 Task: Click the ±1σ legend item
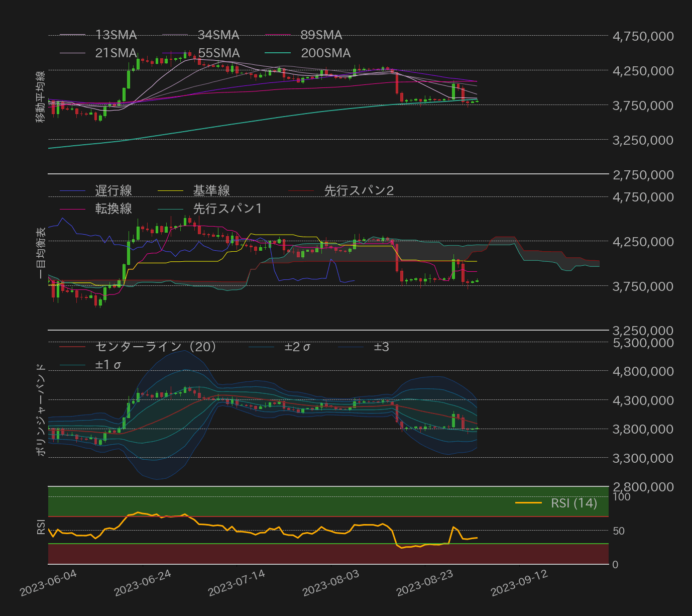point(73,364)
